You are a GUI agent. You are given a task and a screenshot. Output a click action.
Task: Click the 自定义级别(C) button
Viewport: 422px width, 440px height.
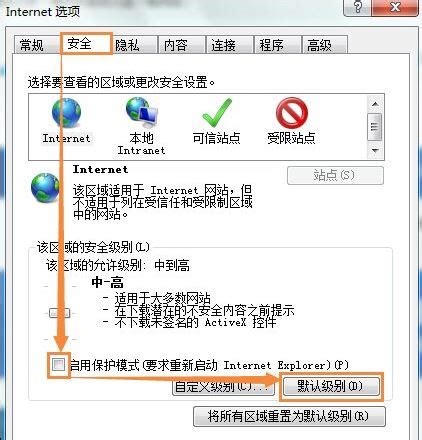pyautogui.click(x=223, y=387)
